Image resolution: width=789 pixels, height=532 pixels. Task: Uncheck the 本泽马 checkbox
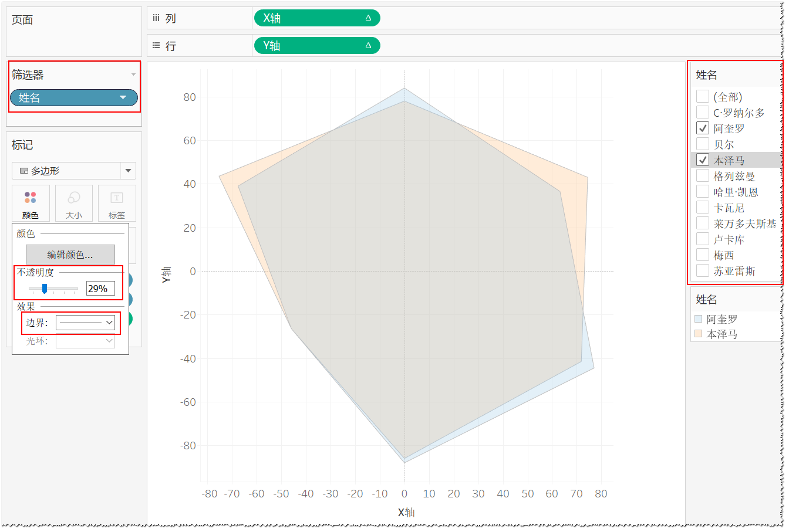(x=702, y=160)
